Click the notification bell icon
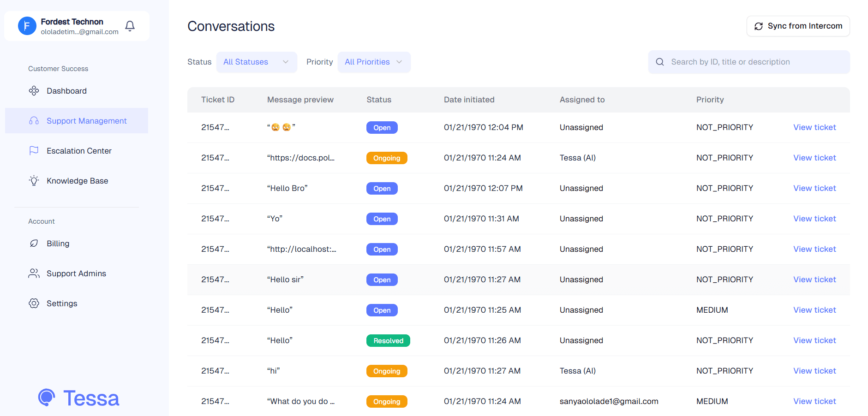The width and height of the screenshot is (868, 416). [x=130, y=26]
